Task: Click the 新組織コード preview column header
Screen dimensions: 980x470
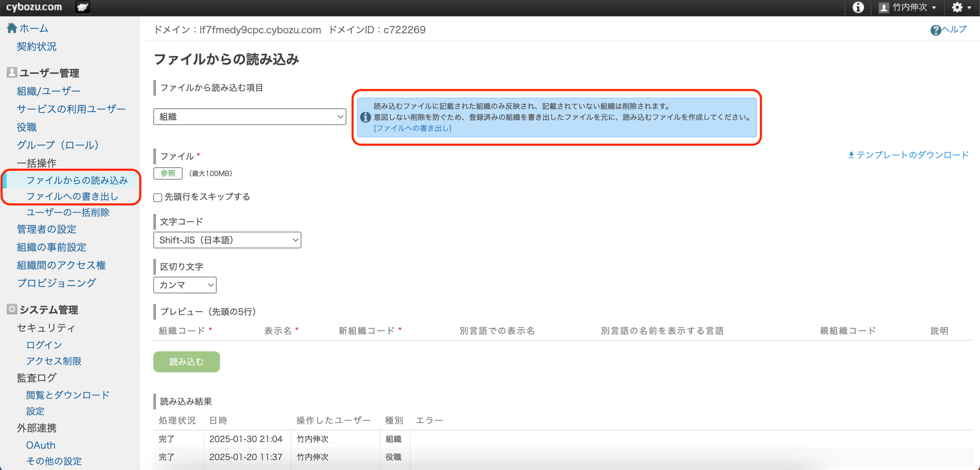Action: 367,331
